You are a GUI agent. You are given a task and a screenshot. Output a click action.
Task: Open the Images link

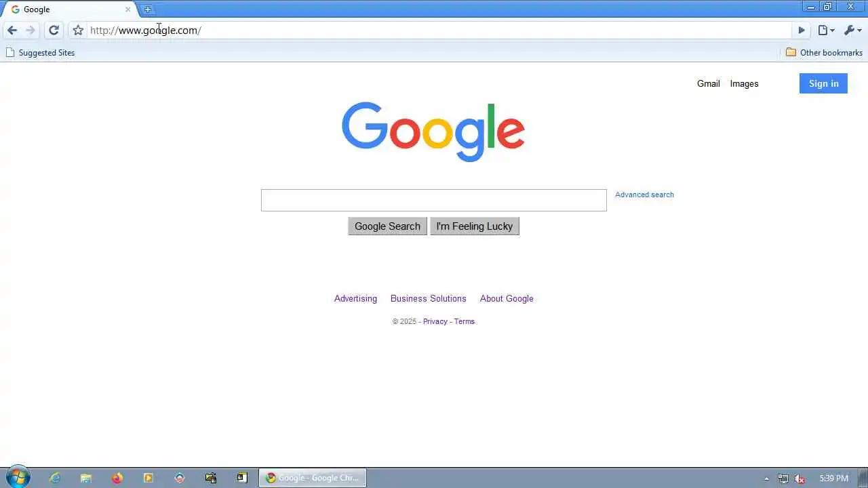tap(744, 83)
